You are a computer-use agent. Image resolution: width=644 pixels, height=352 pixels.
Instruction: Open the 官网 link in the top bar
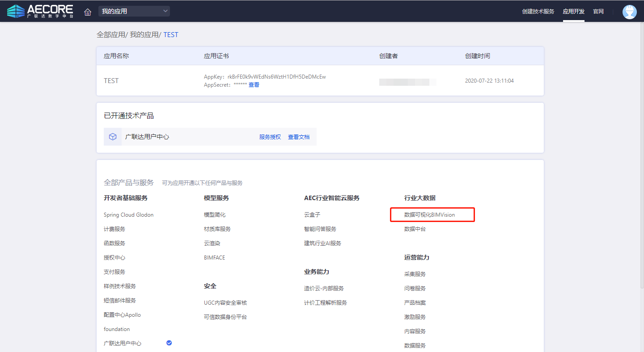click(x=598, y=12)
